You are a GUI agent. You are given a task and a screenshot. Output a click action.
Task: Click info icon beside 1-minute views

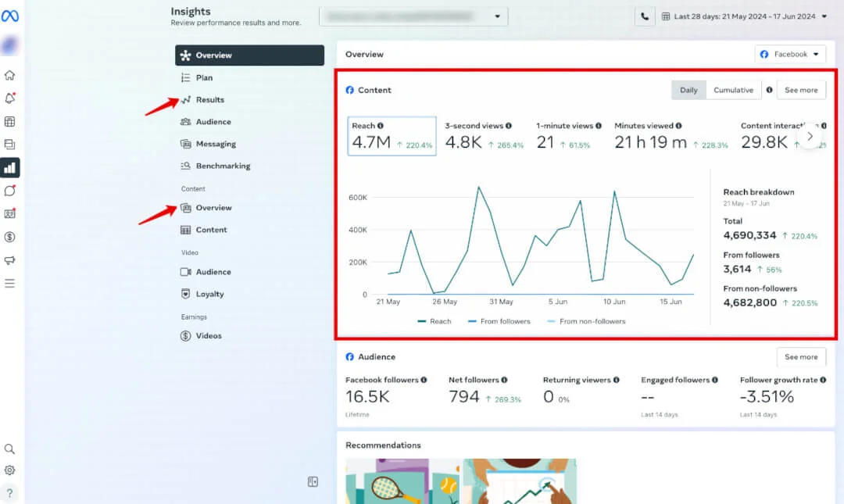click(x=599, y=126)
